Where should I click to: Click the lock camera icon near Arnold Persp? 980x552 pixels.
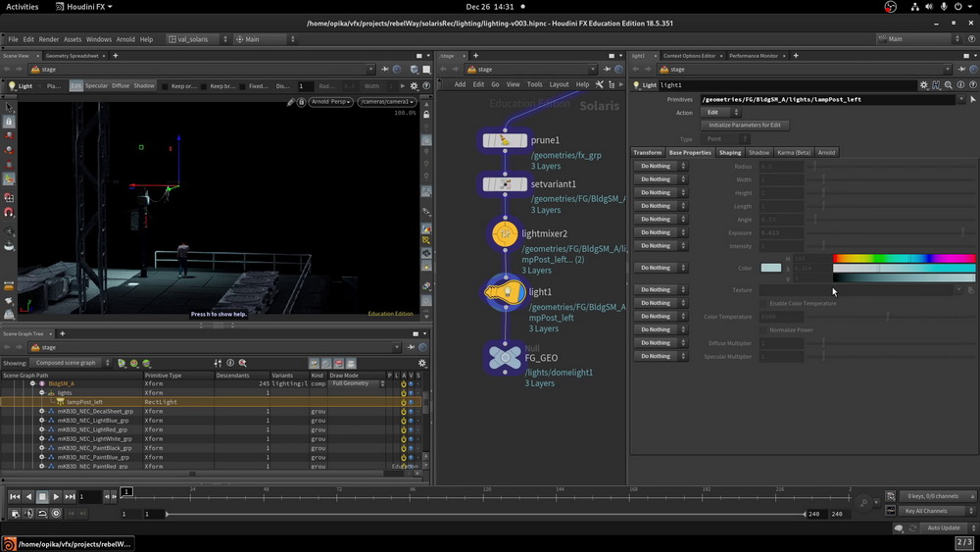click(x=301, y=102)
